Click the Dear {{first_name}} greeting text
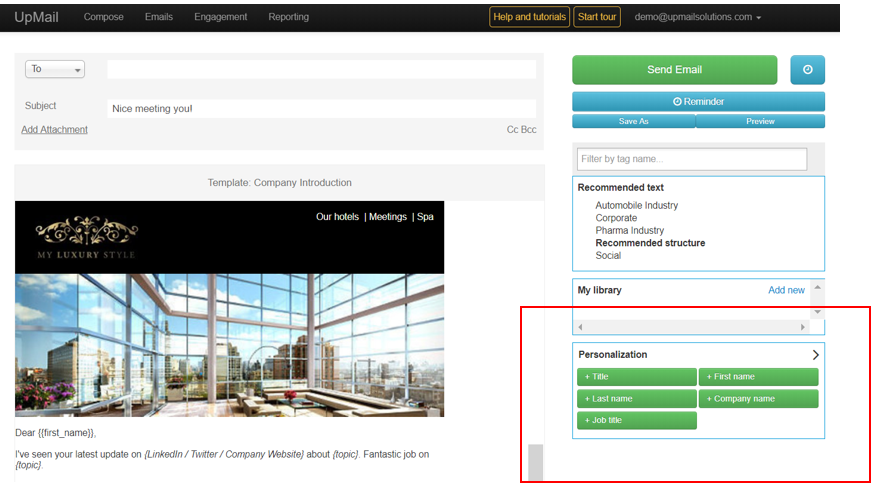The height and width of the screenshot is (488, 879). [55, 433]
